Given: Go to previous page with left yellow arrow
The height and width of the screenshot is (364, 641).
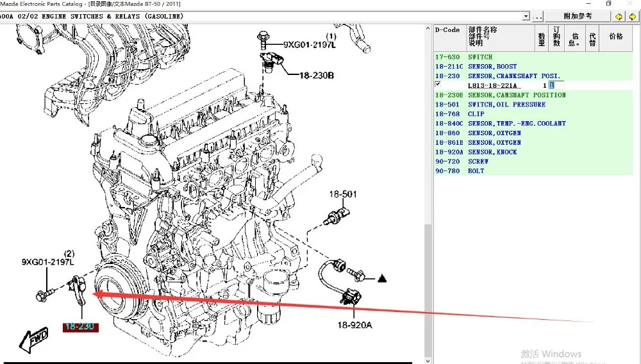Looking at the screenshot, I should pos(619,16).
